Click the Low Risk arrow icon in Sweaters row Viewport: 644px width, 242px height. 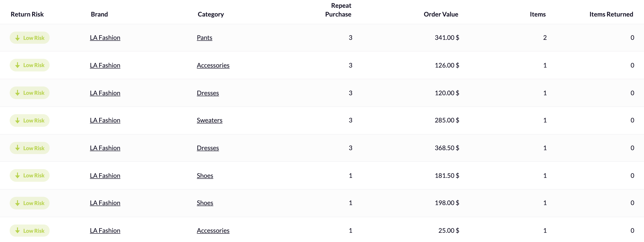pos(17,121)
